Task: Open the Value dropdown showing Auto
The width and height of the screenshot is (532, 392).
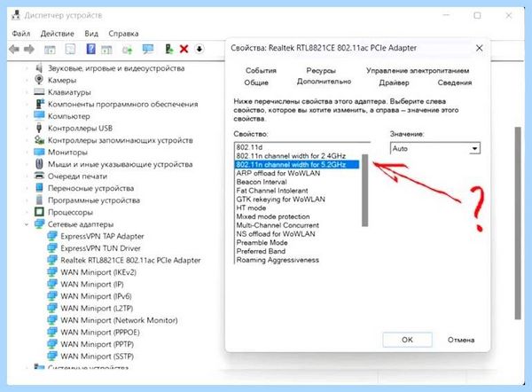Action: (435, 148)
